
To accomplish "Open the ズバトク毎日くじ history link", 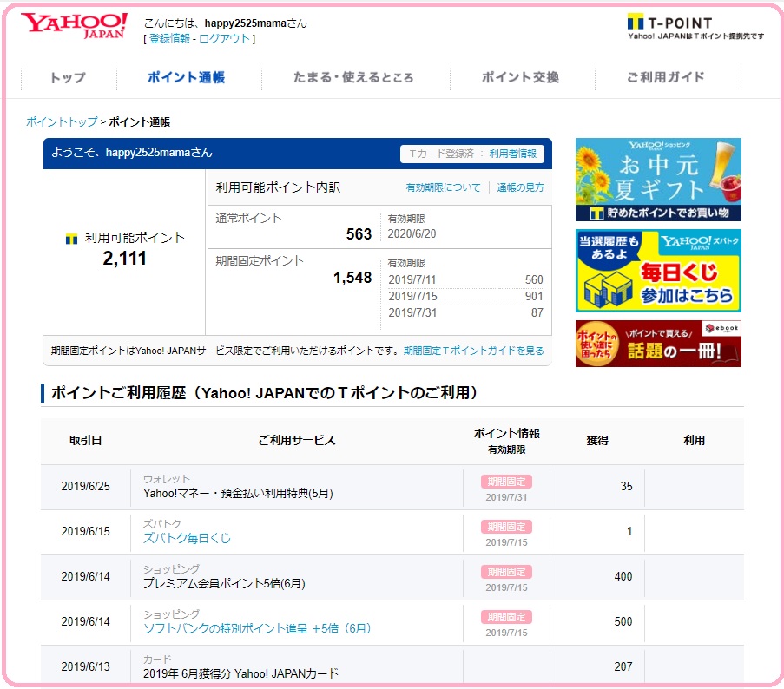I will 187,538.
